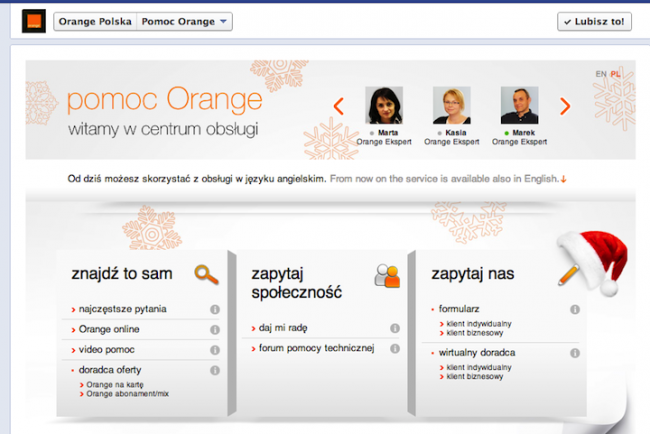Click the zapytaj nas heading

473,274
